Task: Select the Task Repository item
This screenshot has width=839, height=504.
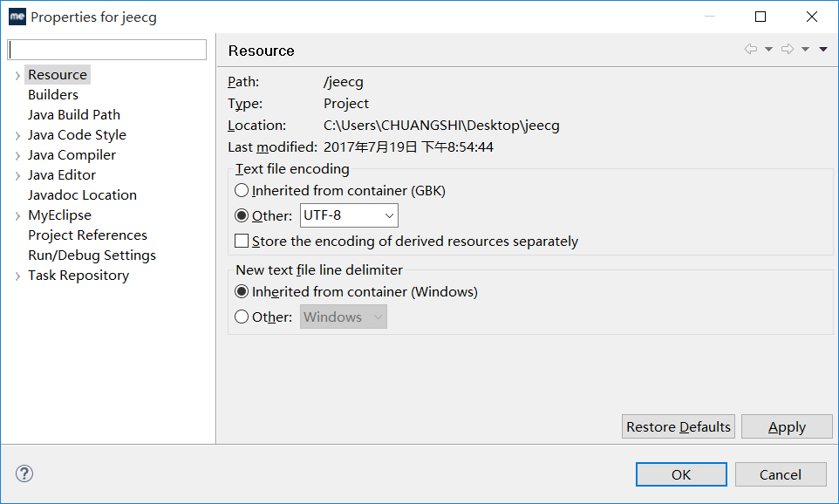Action: [78, 275]
